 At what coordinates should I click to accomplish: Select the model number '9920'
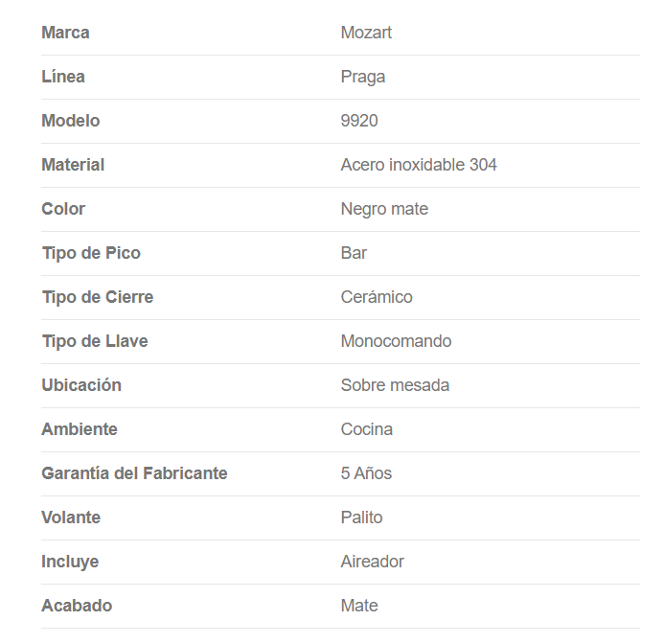click(359, 121)
